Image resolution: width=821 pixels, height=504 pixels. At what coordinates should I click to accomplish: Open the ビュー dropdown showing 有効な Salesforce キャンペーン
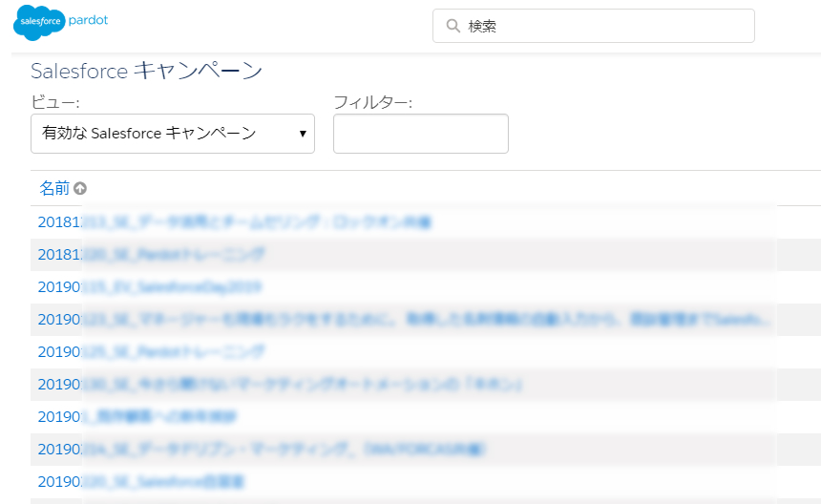pyautogui.click(x=172, y=134)
